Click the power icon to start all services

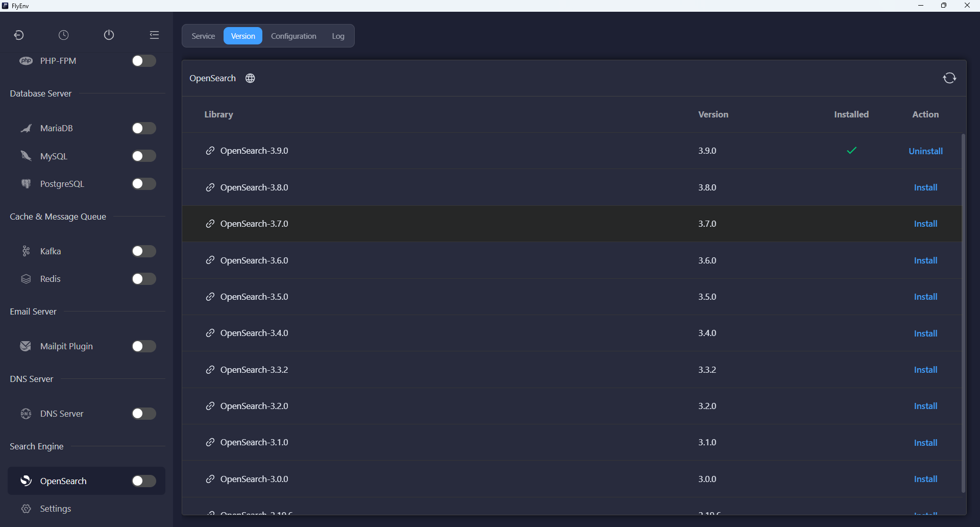click(109, 35)
